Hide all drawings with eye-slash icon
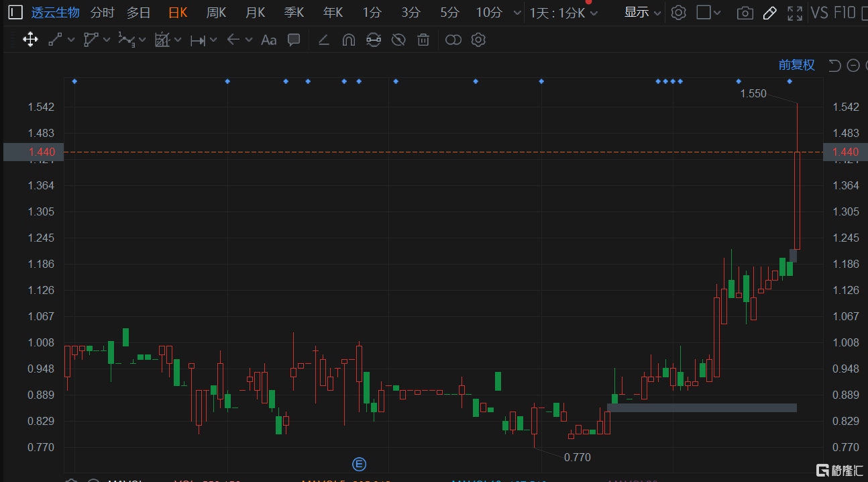 coord(398,40)
